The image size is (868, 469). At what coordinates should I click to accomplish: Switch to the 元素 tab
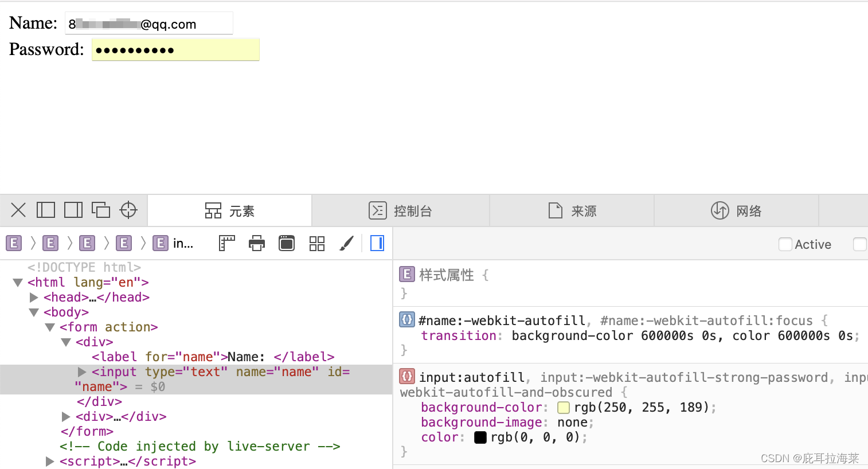point(230,211)
